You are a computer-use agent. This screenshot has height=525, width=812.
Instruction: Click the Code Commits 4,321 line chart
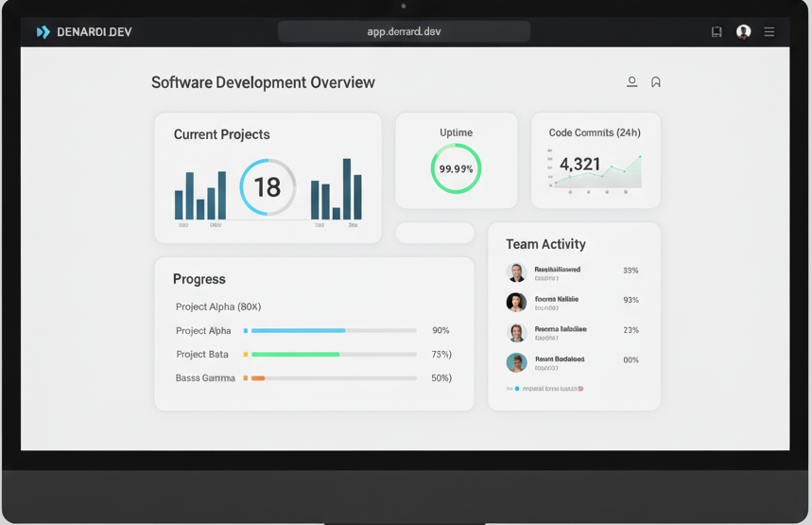pos(596,170)
